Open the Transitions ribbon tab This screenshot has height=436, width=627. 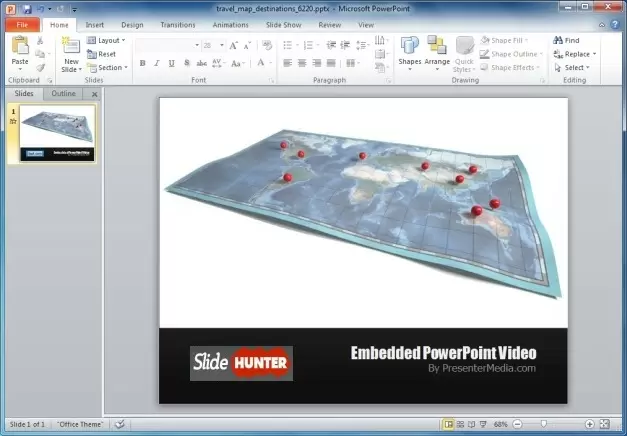(x=178, y=24)
